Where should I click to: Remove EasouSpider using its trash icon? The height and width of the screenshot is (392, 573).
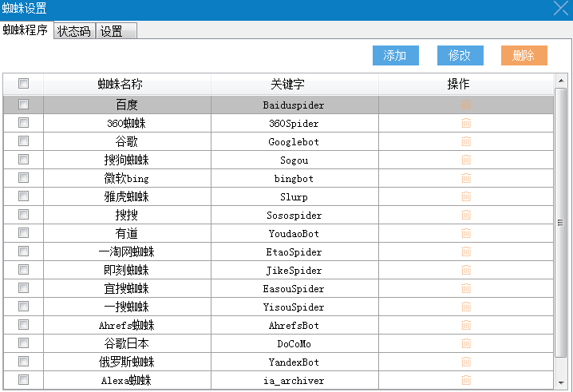coord(466,288)
